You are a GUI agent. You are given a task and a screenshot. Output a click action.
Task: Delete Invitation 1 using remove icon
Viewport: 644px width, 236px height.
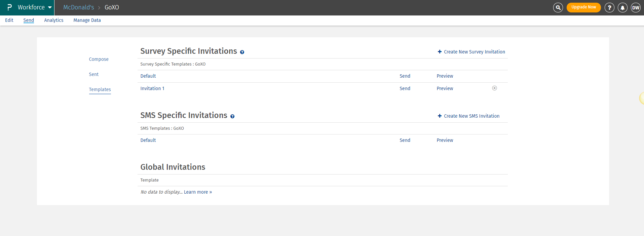494,88
